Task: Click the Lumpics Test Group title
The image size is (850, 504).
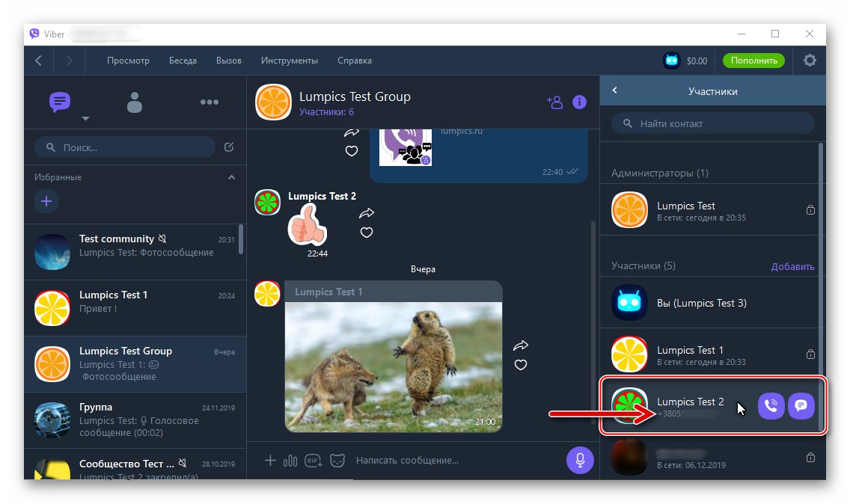Action: click(x=355, y=96)
